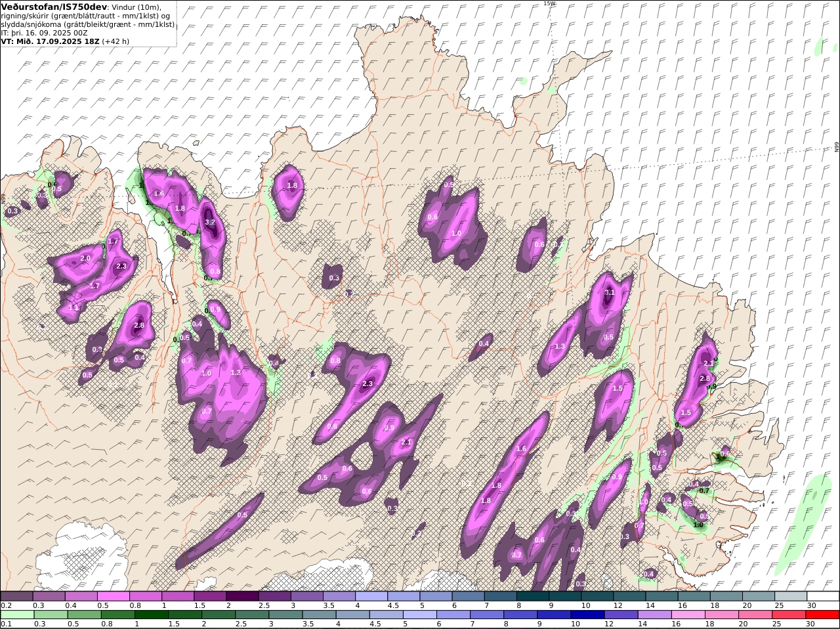Pick upper legend swatch between 0.5 and 0.8

[113, 596]
